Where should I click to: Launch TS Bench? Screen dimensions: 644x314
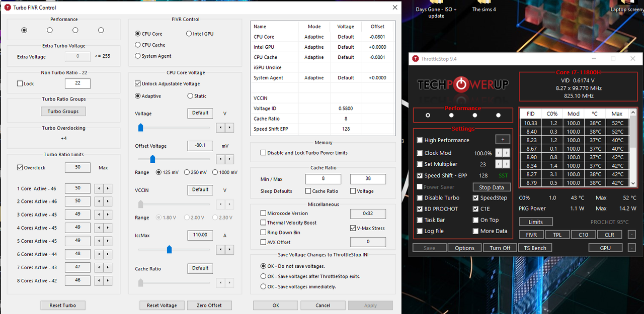click(x=535, y=248)
